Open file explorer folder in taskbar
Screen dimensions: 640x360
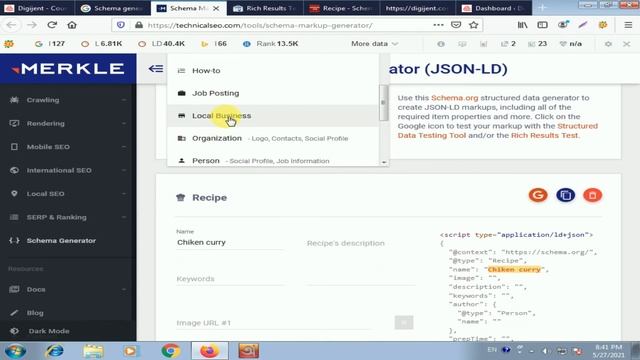click(x=93, y=351)
